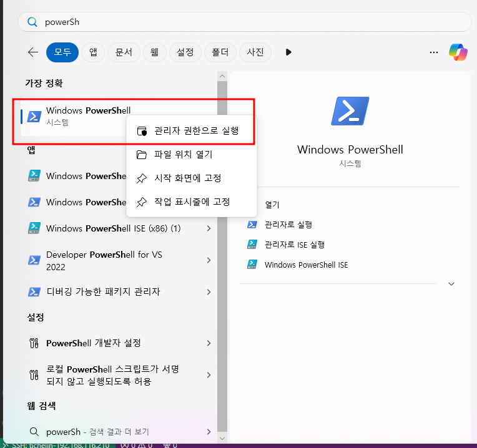Click the icon next to Windows PowerShell ISE action

252,265
